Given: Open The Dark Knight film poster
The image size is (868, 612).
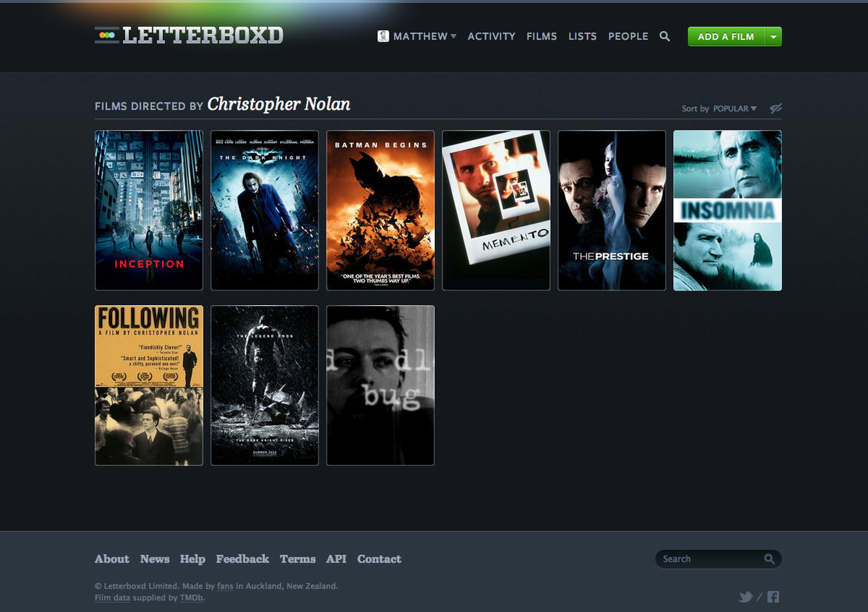Looking at the screenshot, I should [x=264, y=210].
